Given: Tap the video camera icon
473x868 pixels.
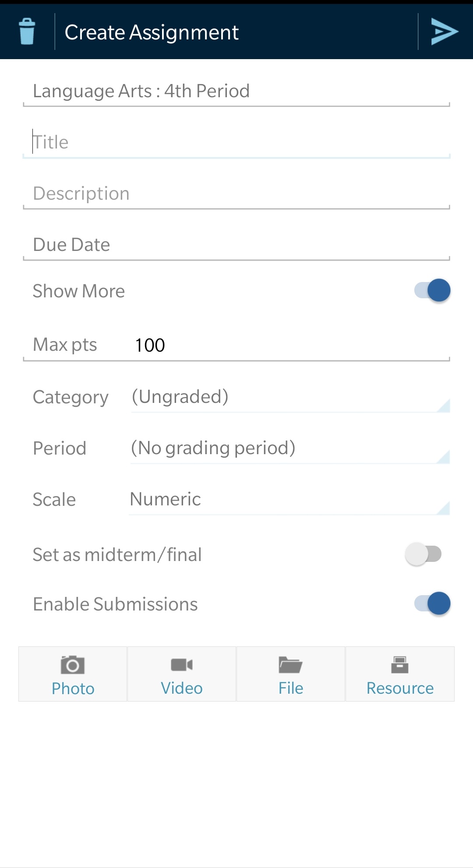Looking at the screenshot, I should tap(182, 665).
